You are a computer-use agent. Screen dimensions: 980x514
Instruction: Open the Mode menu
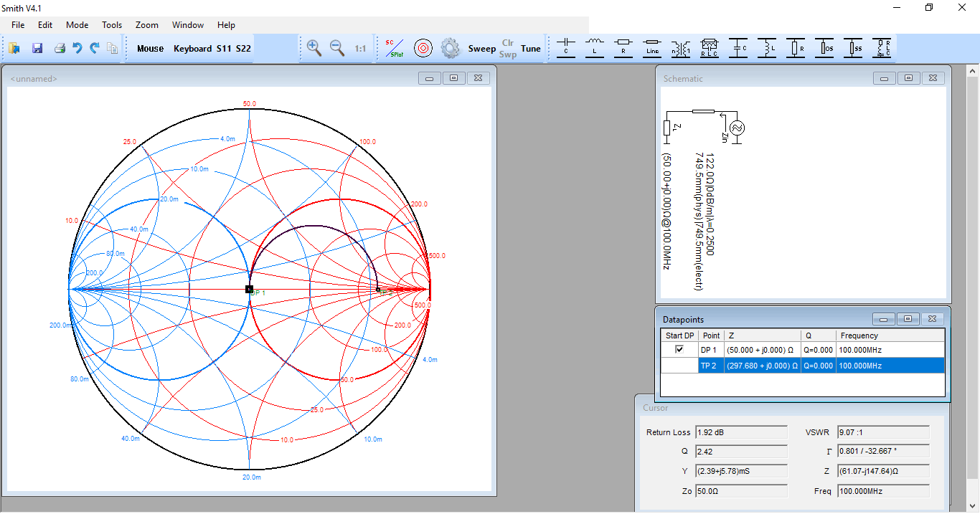tap(77, 25)
